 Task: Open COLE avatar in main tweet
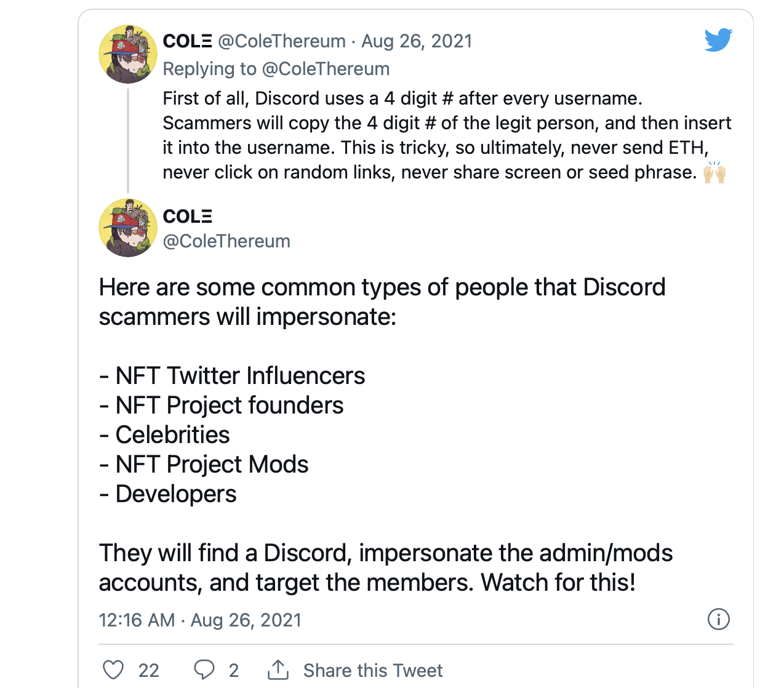click(128, 228)
